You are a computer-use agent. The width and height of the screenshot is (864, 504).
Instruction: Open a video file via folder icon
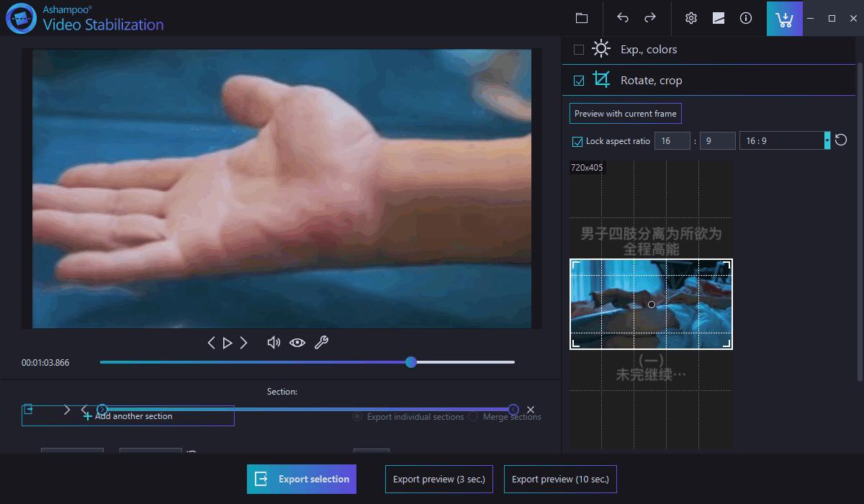coord(582,18)
